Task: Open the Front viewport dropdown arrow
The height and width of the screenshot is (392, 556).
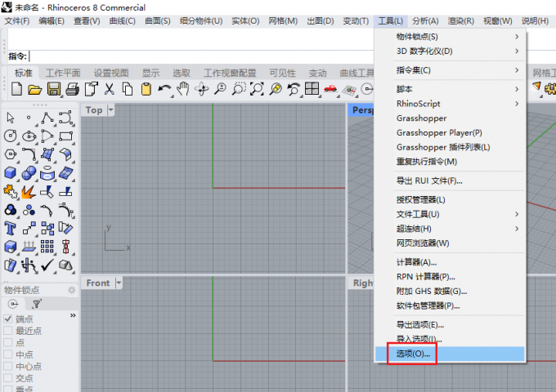Action: tap(119, 283)
